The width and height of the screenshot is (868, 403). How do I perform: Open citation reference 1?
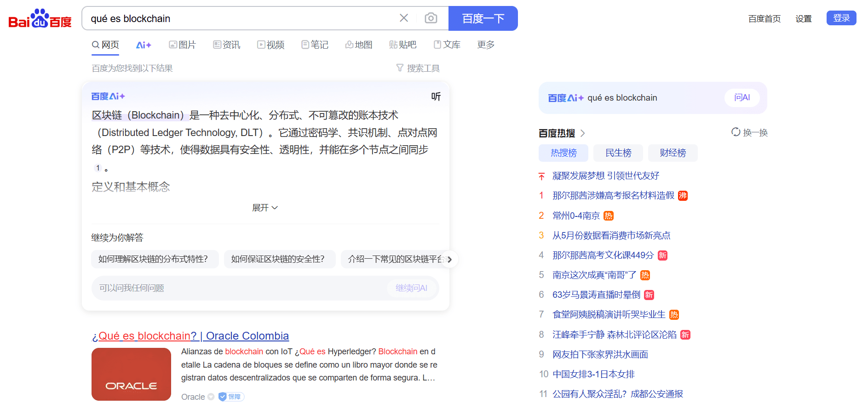pyautogui.click(x=98, y=168)
